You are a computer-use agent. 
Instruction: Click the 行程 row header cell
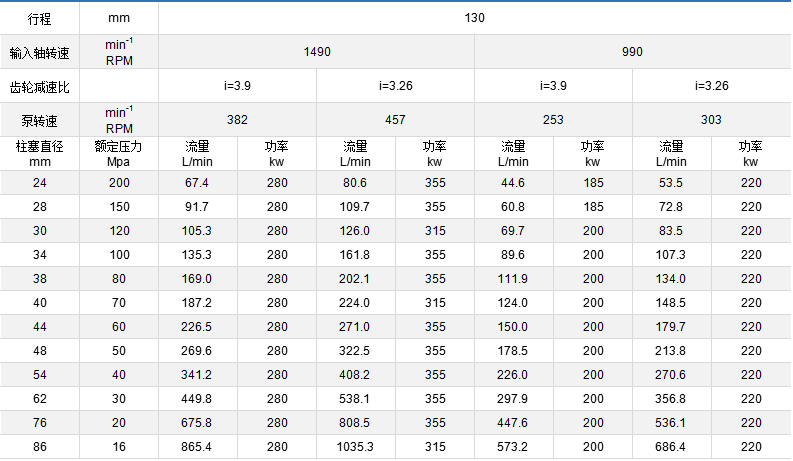[x=39, y=18]
